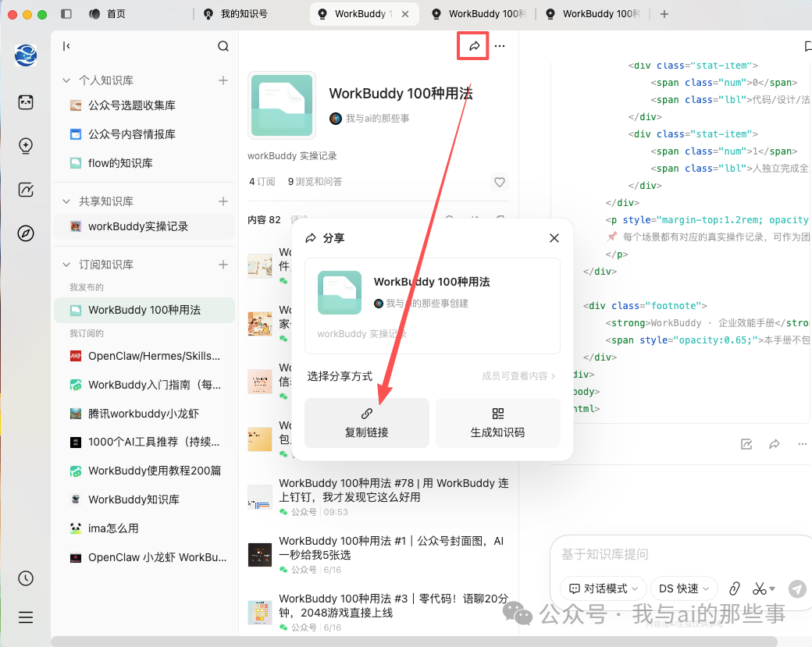Click 复制链接 to copy the share link
This screenshot has width=812, height=647.
point(367,423)
